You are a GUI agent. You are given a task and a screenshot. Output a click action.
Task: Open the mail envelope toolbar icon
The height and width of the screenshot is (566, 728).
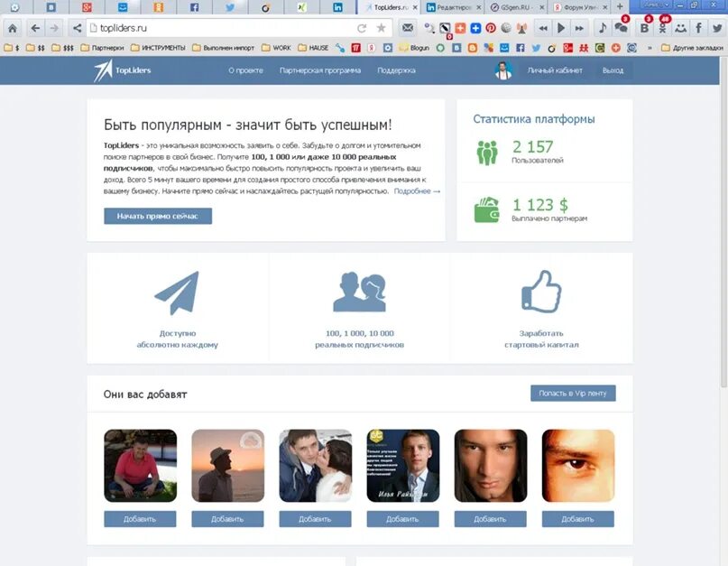pyautogui.click(x=408, y=28)
